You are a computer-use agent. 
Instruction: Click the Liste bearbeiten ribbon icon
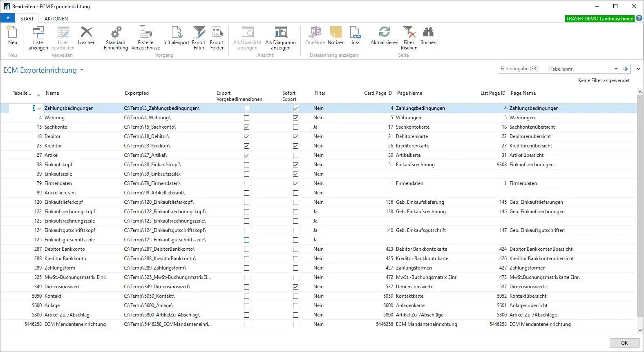(x=63, y=38)
